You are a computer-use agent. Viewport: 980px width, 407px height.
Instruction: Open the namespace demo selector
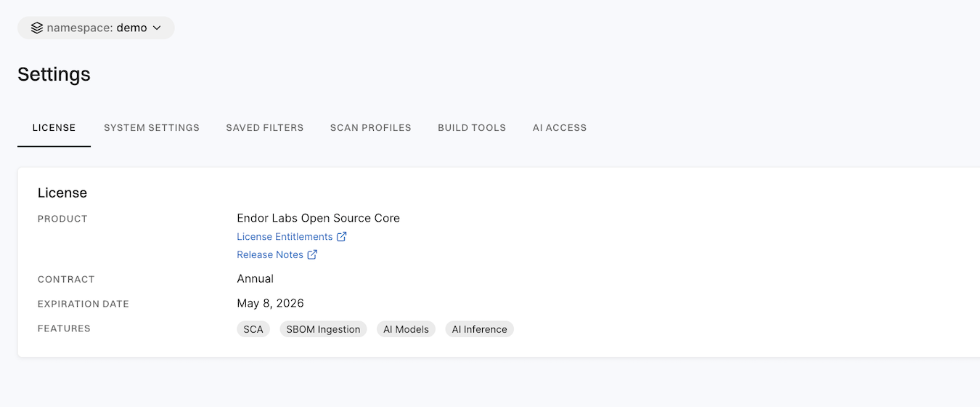pyautogui.click(x=96, y=28)
